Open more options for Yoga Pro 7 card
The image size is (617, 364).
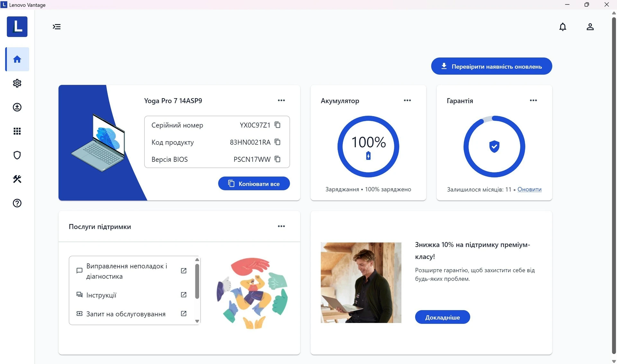pos(282,100)
